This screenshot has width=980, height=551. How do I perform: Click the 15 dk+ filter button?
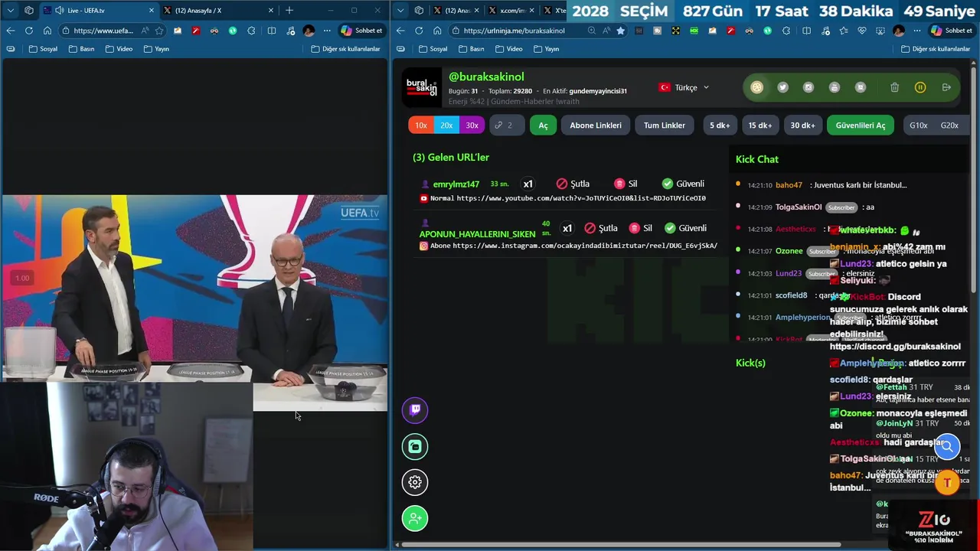760,126
